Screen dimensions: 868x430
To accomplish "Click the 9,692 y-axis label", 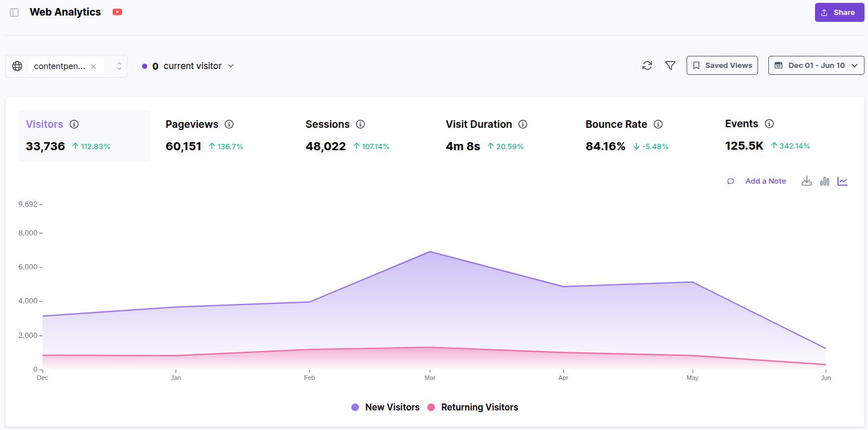I will (x=28, y=204).
